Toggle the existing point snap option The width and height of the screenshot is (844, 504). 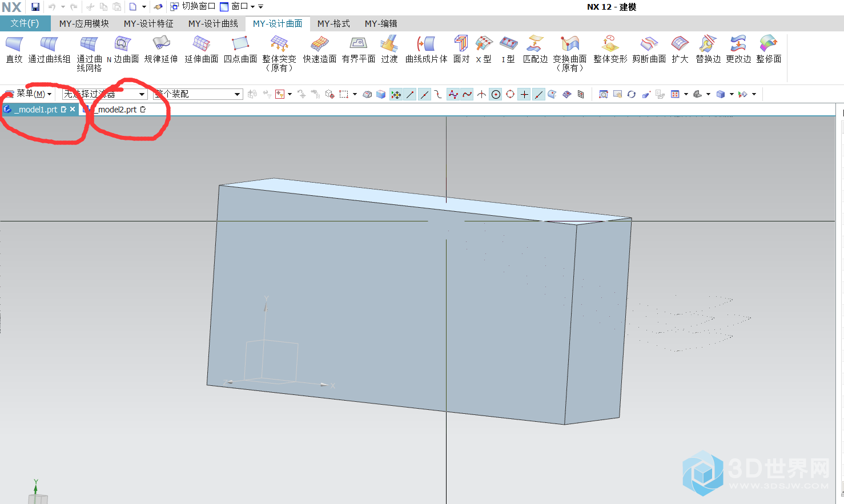point(524,94)
